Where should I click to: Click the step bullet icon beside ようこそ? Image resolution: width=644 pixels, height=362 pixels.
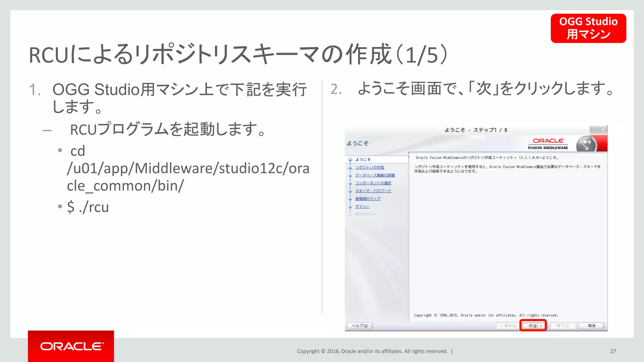pyautogui.click(x=350, y=160)
